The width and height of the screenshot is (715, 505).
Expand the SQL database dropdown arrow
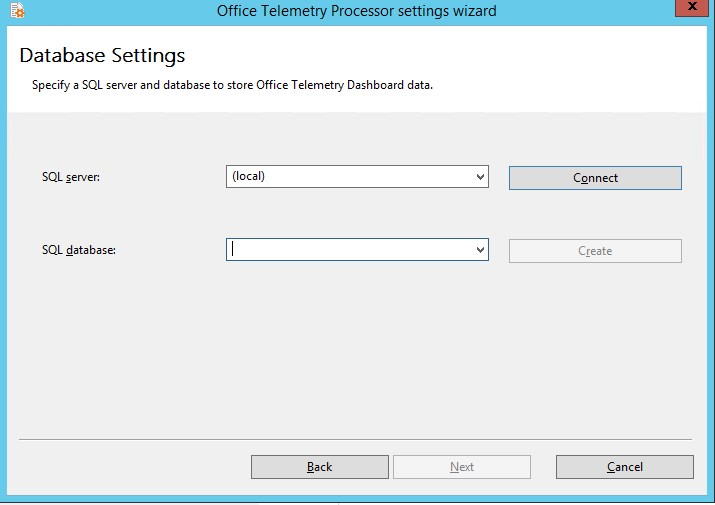pyautogui.click(x=480, y=250)
